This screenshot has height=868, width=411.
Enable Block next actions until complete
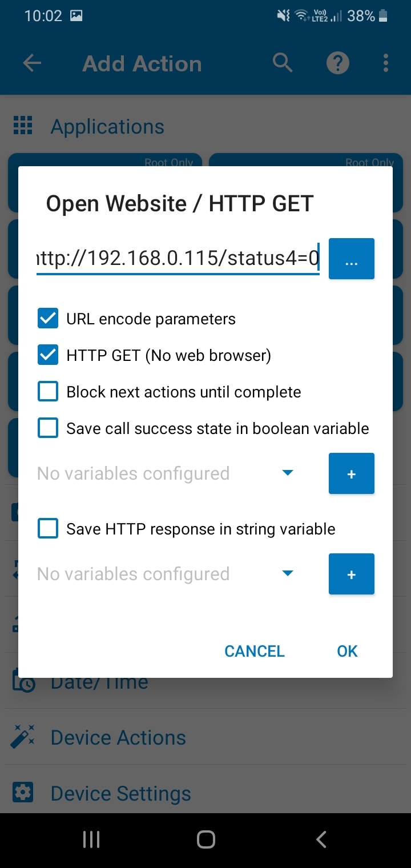pos(48,391)
